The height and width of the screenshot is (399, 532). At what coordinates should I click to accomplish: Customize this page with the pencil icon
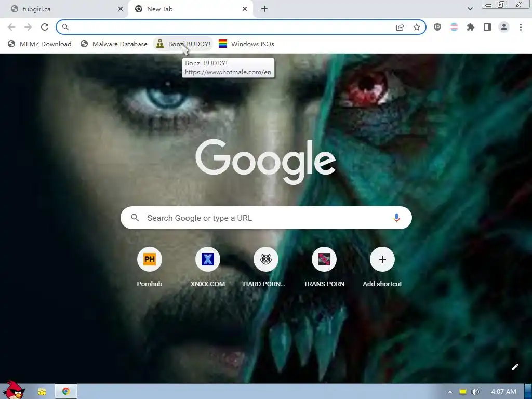coord(515,367)
